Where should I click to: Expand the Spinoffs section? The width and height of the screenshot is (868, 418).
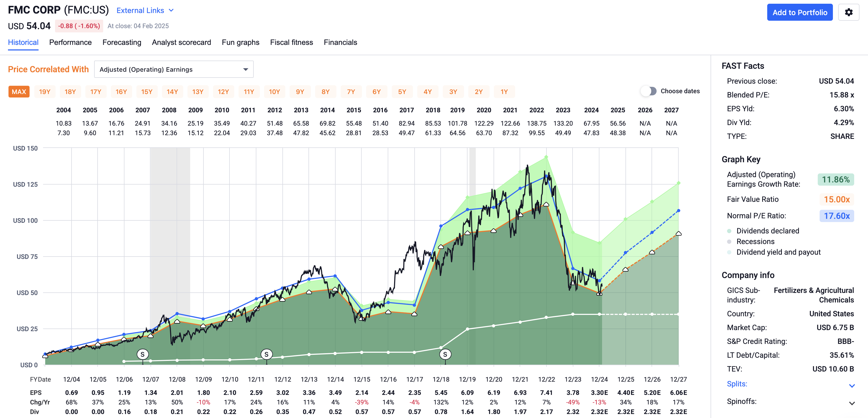pos(852,403)
